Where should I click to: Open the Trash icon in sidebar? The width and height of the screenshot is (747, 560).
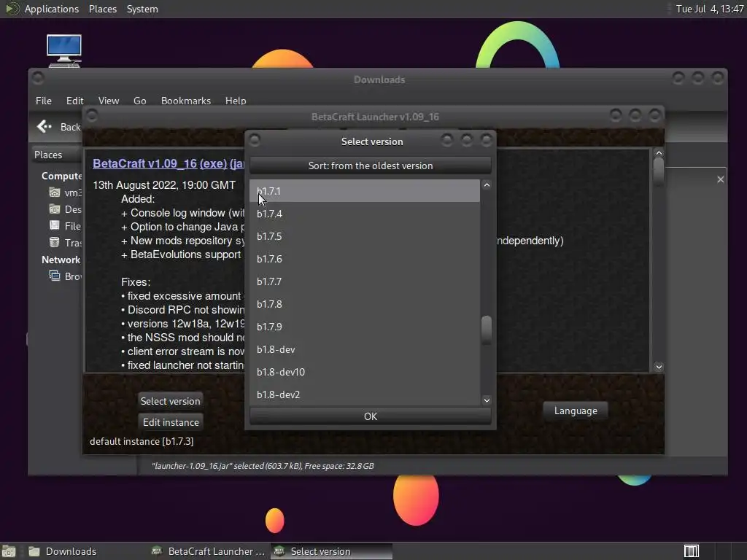[55, 242]
